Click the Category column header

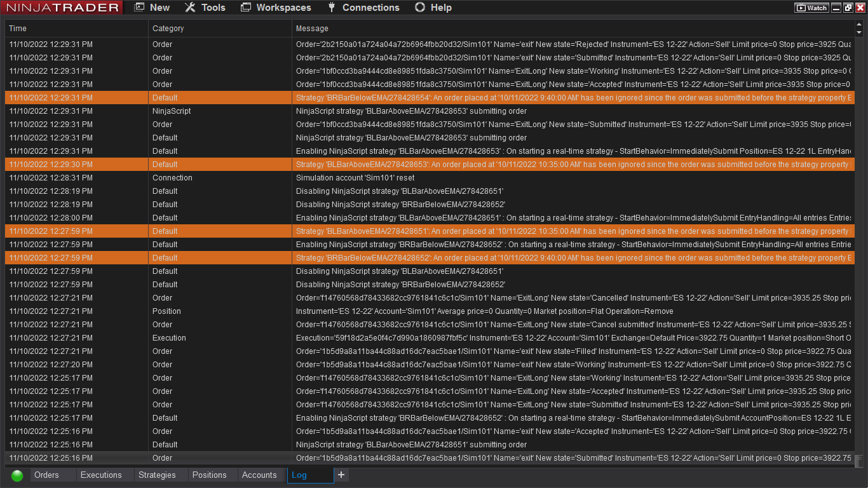[x=220, y=29]
